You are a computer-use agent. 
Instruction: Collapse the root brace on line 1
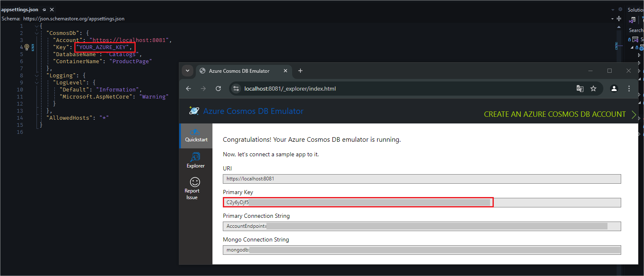37,26
